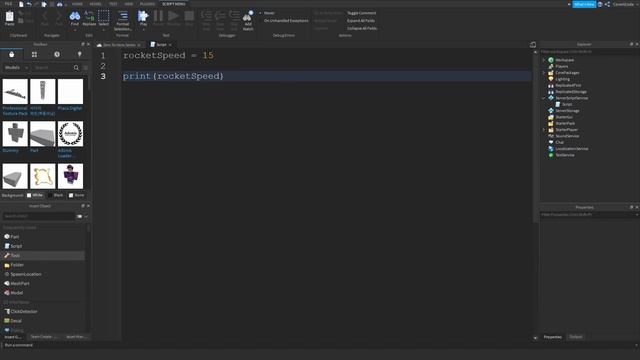This screenshot has height=360, width=640.
Task: Click the Paste clipboard icon
Action: (x=9, y=16)
